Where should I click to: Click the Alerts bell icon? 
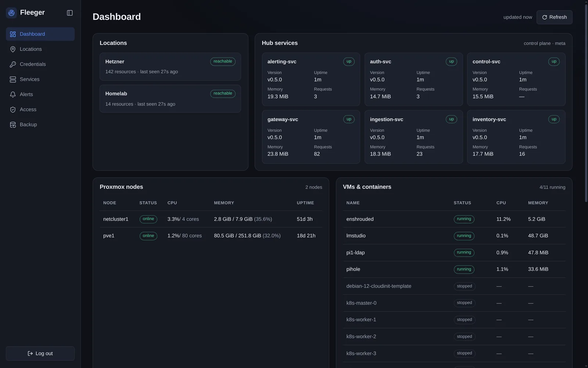[x=13, y=95]
